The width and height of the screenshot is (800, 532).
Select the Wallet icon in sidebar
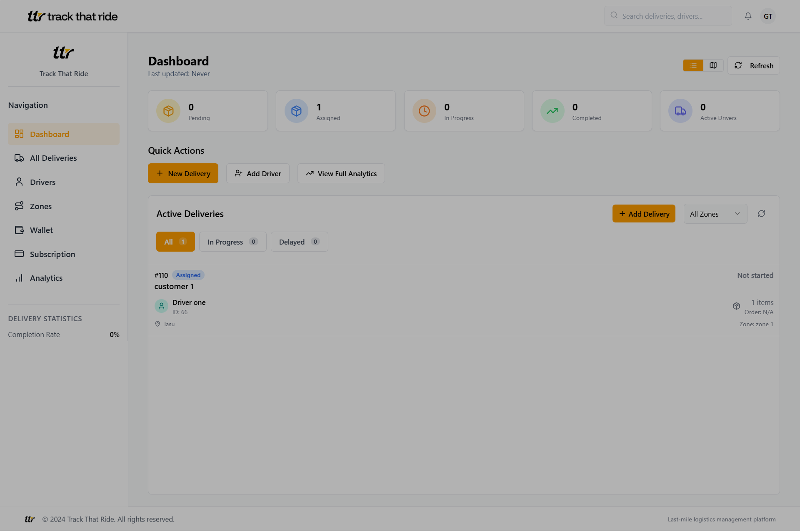pyautogui.click(x=19, y=230)
